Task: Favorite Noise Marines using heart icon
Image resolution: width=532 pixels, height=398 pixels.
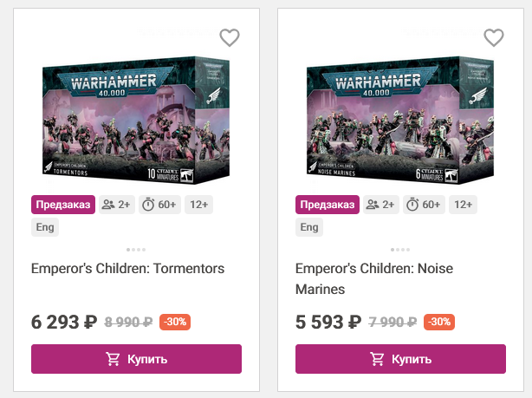Action: [x=493, y=37]
